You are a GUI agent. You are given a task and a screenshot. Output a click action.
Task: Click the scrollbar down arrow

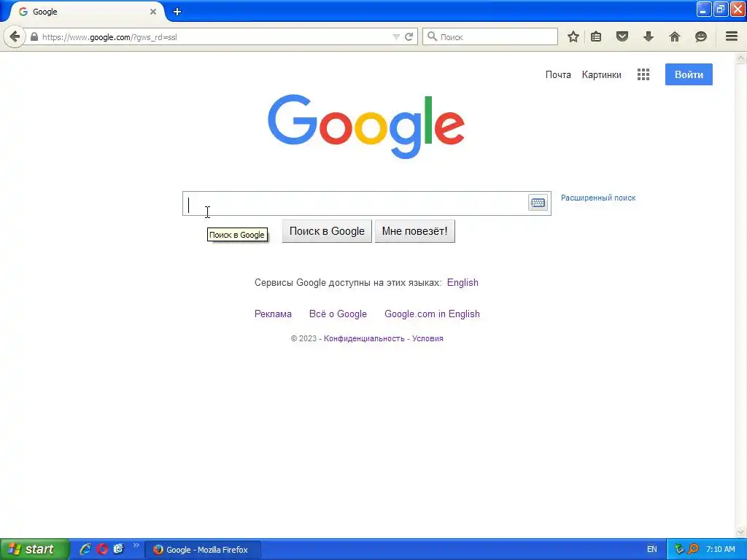[741, 532]
